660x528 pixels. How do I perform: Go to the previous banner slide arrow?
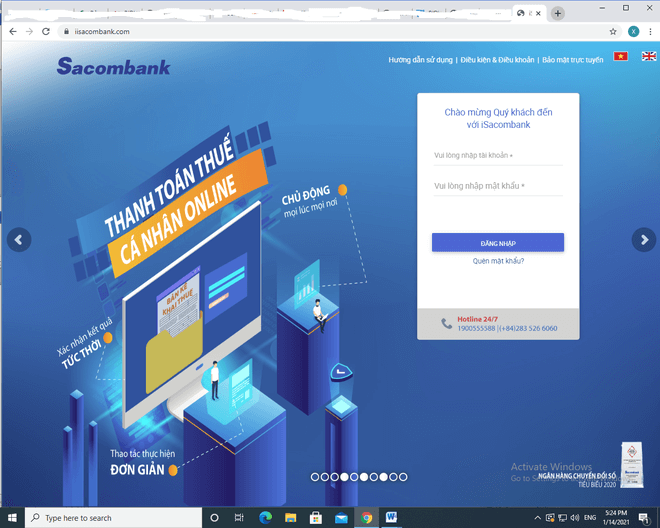(x=19, y=240)
